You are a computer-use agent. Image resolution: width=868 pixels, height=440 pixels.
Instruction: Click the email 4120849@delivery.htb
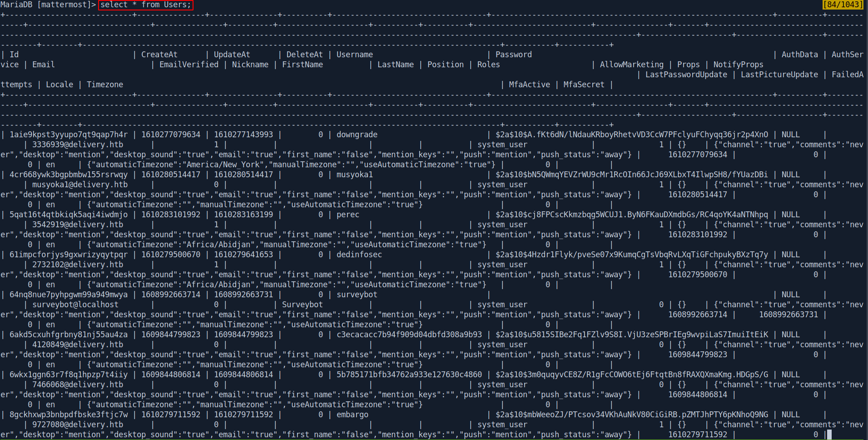(78, 345)
